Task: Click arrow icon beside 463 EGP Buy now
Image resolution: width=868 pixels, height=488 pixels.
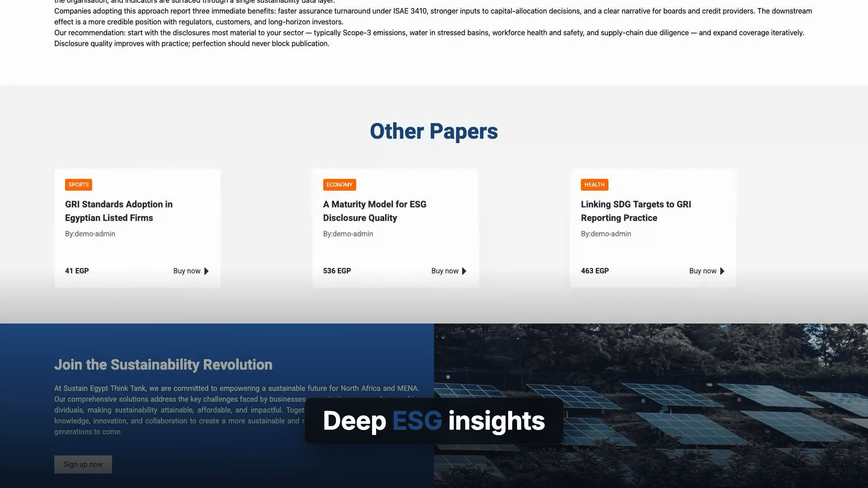Action: 722,271
